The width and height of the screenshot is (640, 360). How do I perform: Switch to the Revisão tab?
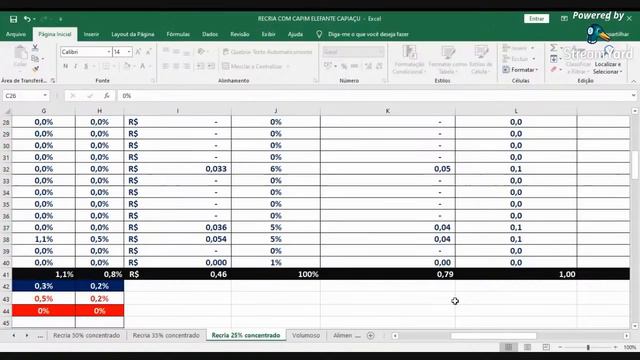point(240,34)
